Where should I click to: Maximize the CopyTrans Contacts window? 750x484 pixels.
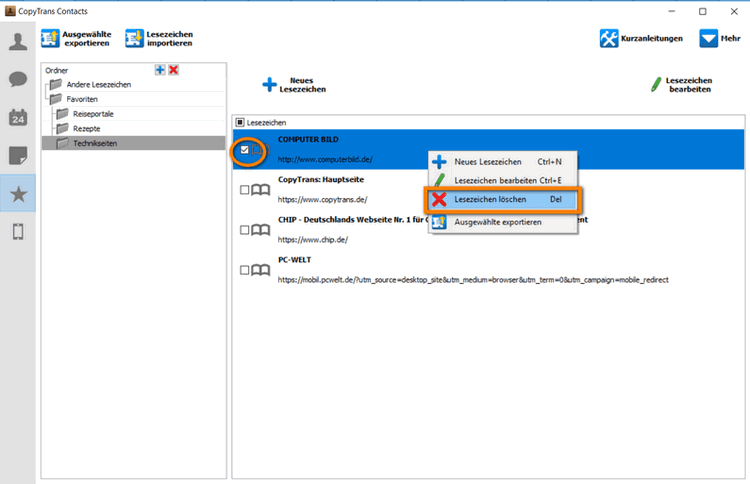pyautogui.click(x=702, y=11)
